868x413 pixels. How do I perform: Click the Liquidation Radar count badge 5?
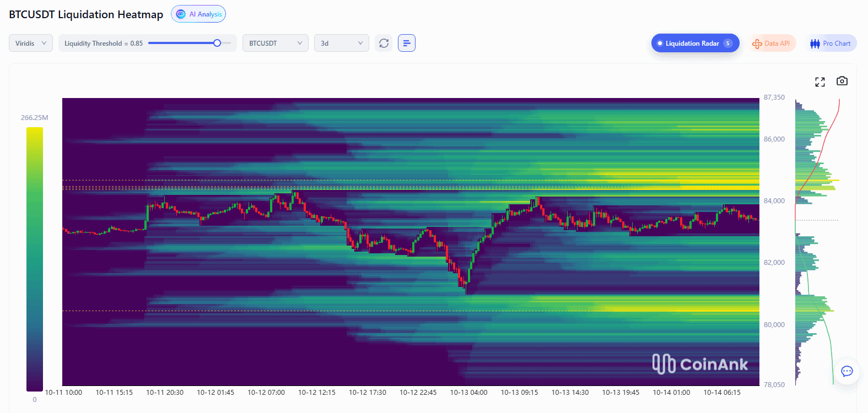728,44
